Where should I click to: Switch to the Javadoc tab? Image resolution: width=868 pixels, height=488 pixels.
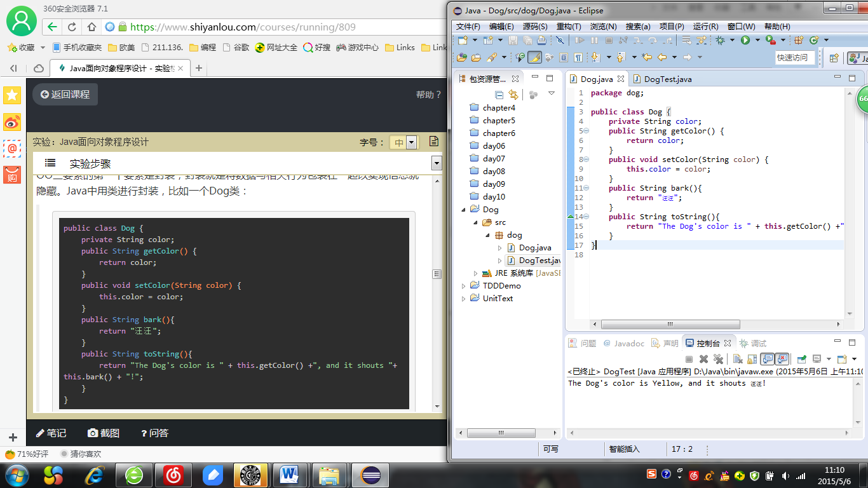623,343
